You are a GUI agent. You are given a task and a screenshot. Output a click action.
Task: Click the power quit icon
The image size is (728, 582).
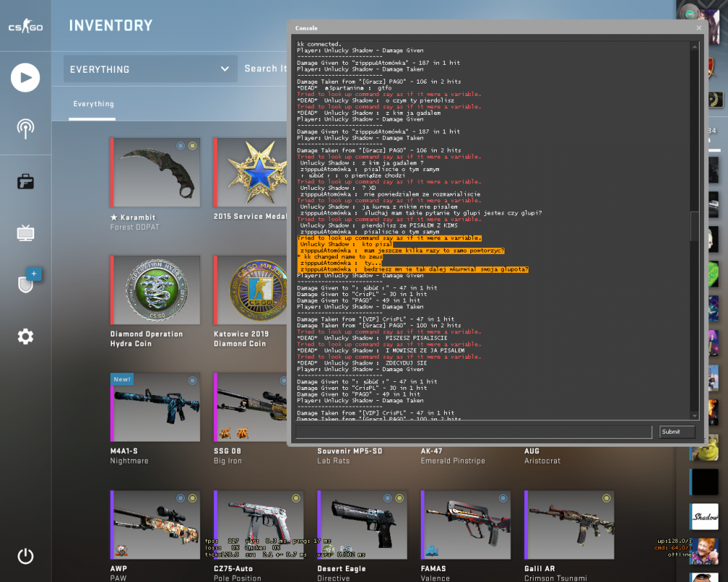pos(25,556)
